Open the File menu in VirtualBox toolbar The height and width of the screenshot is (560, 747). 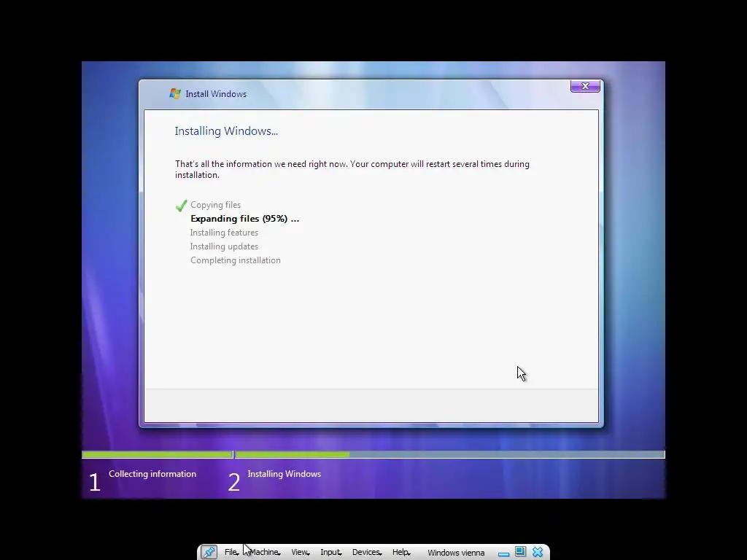(x=231, y=552)
